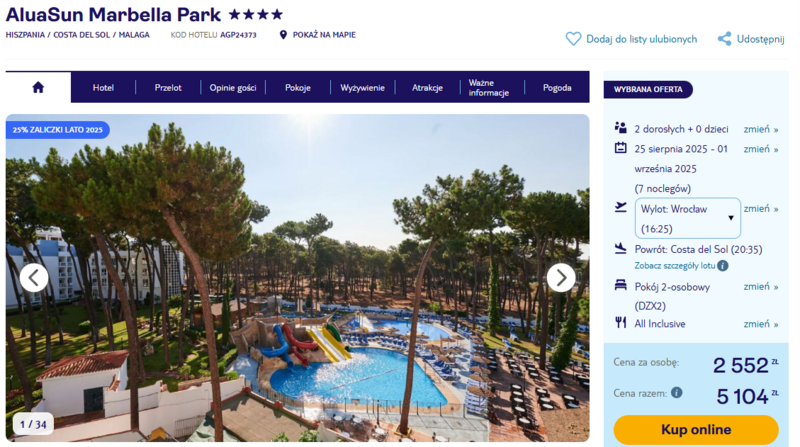This screenshot has height=447, width=800.
Task: Change the All Inclusive meal option
Action: 760,324
